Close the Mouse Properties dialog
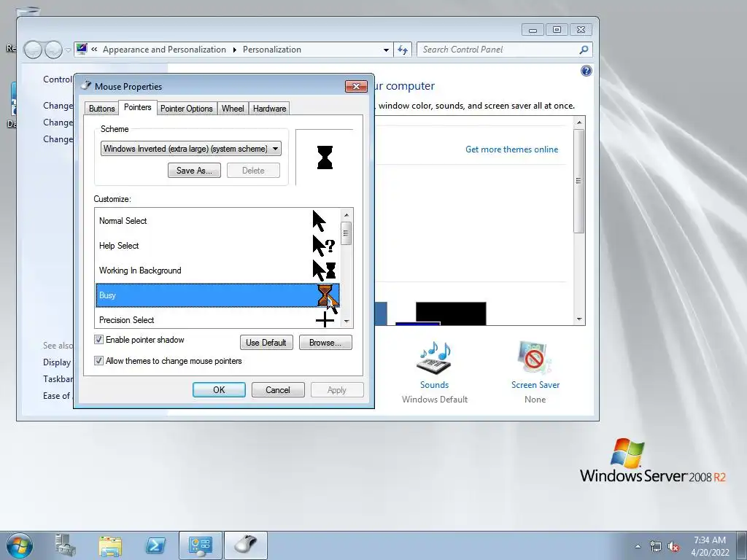This screenshot has width=747, height=560. (x=356, y=86)
